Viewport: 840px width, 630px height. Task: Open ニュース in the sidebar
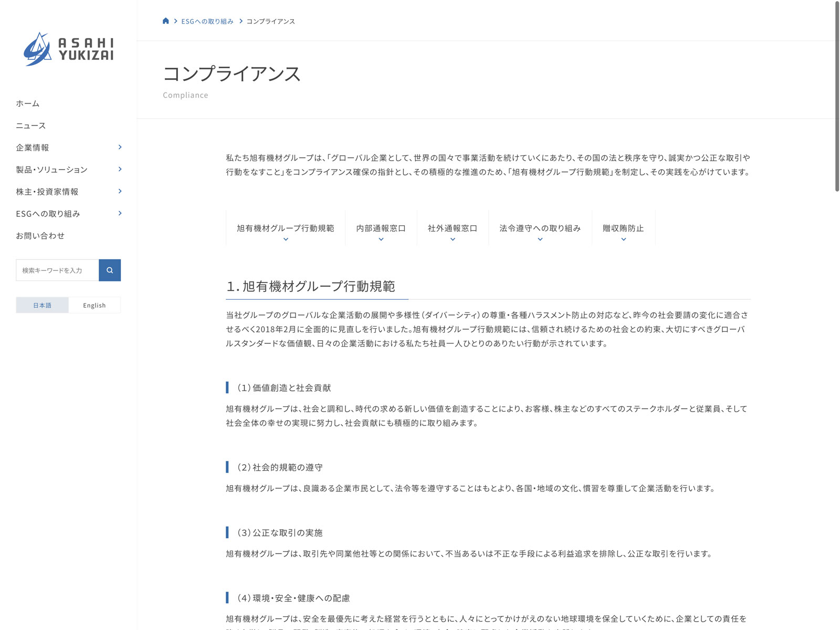tap(31, 125)
